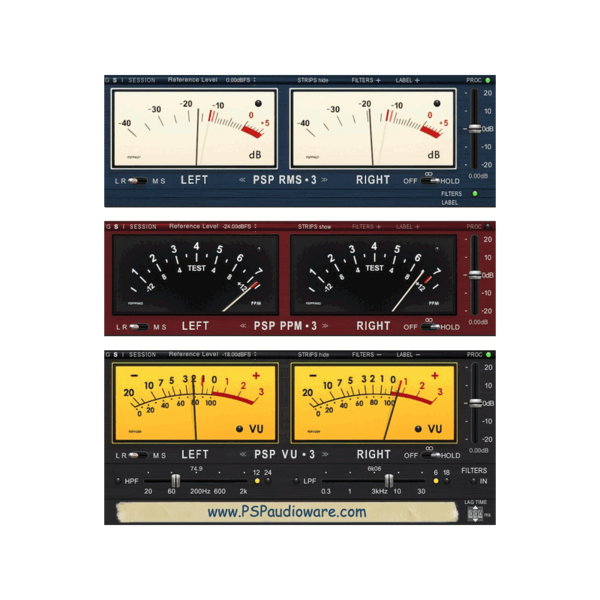Open the -18.00dBFS Reference Level dropdown on VU
Image resolution: width=600 pixels, height=600 pixels.
239,355
